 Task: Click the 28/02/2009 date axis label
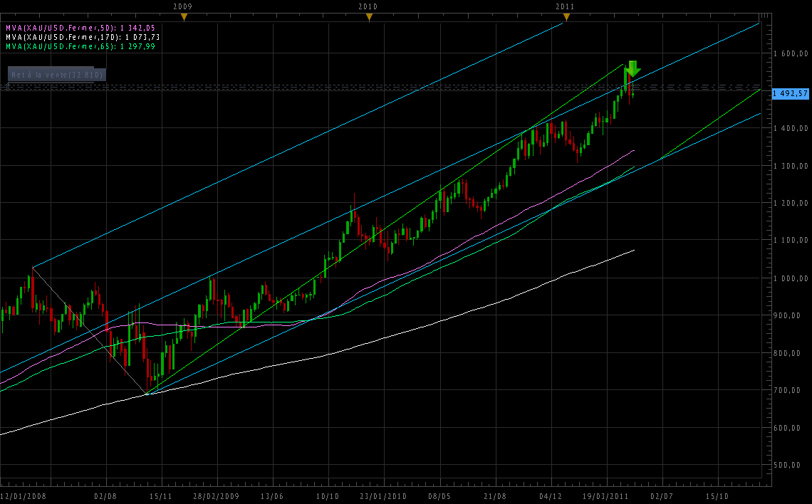click(x=217, y=496)
